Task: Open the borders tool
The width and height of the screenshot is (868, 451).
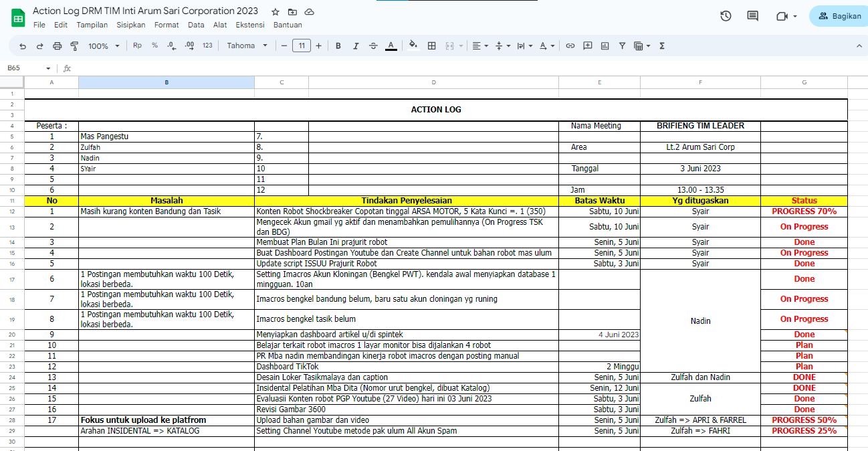Action: tap(432, 46)
